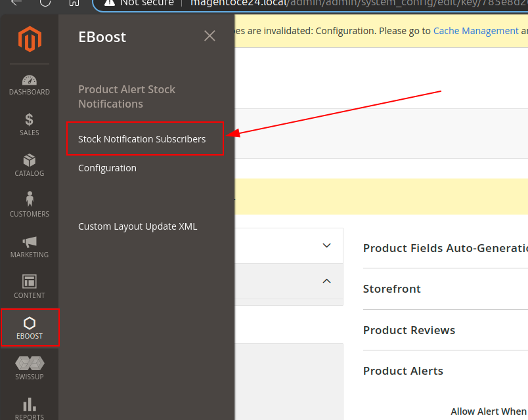Viewport: 528px width, 420px height.
Task: Open Configuration under Product Alert Stock Notifications
Action: coord(107,168)
